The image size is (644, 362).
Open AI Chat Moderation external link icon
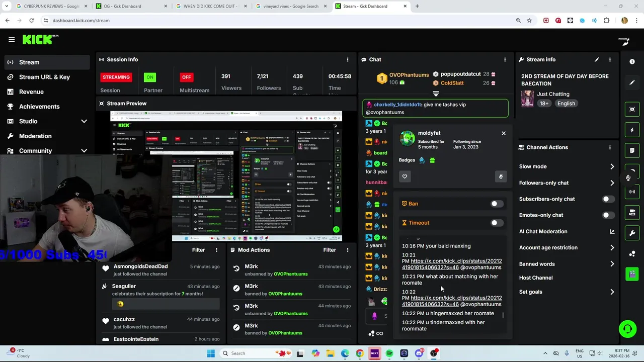[612, 232]
